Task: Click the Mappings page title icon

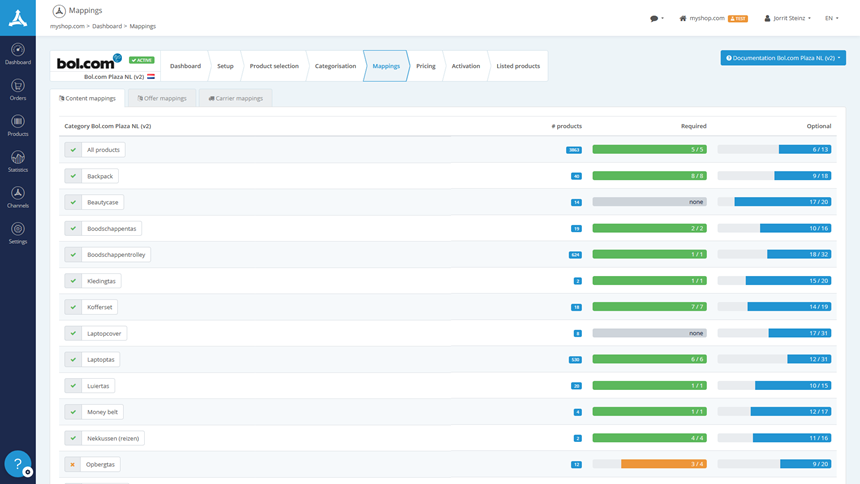Action: click(x=59, y=11)
